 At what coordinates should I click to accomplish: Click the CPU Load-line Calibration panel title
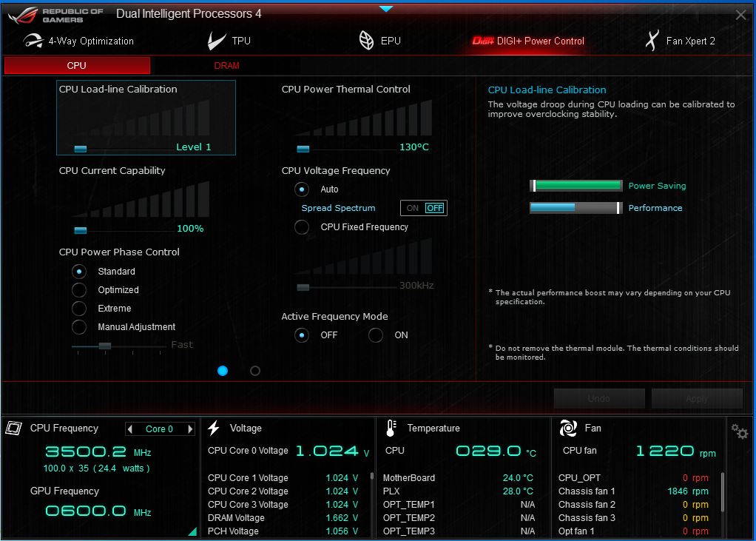(x=118, y=90)
